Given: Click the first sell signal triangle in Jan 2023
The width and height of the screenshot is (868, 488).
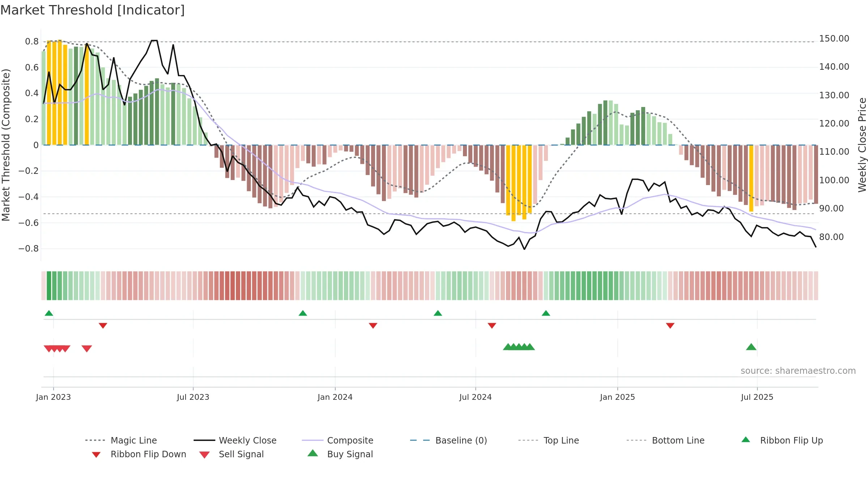Looking at the screenshot, I should pyautogui.click(x=48, y=348).
